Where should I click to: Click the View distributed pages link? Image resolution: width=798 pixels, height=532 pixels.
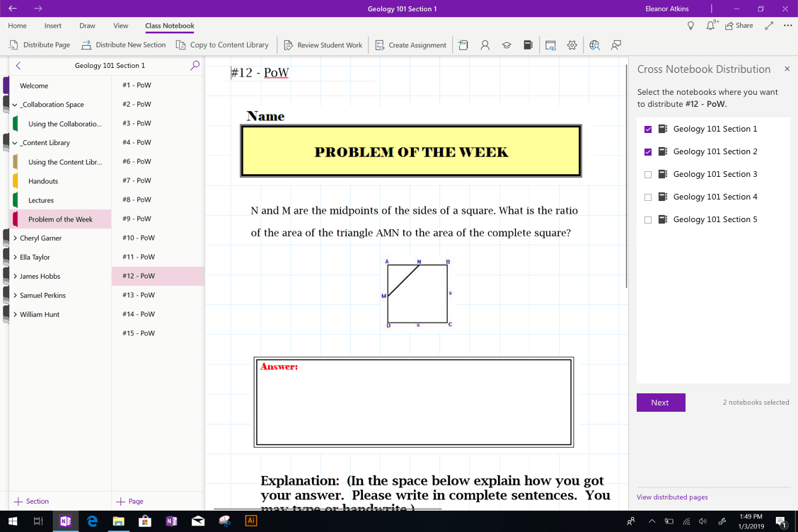click(x=672, y=497)
